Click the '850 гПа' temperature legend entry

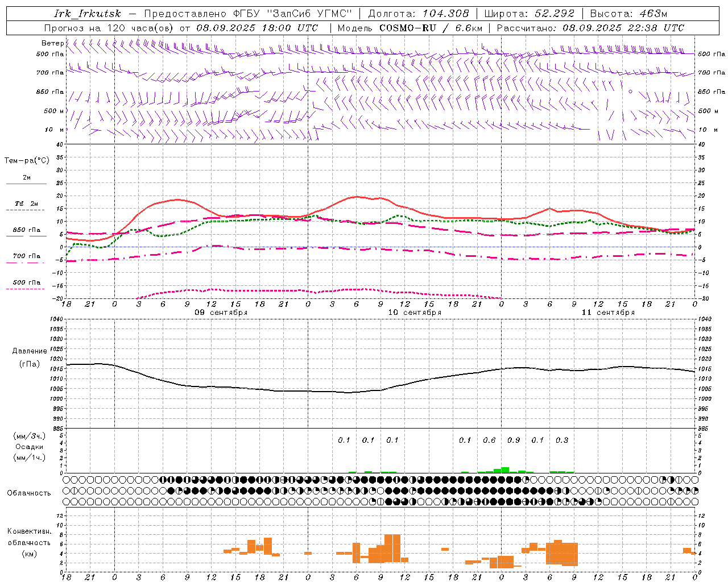point(27,230)
